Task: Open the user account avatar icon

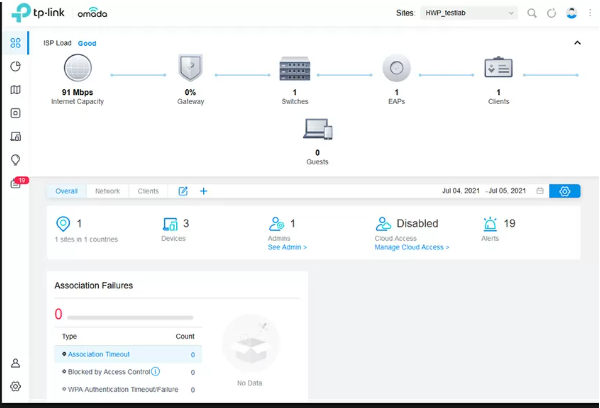Action: (x=571, y=14)
